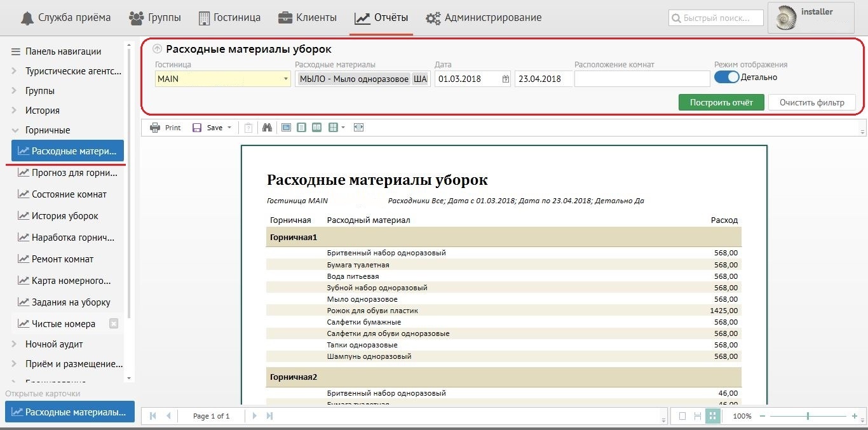Open the Администрирование menu
The height and width of the screenshot is (430, 868).
[x=485, y=18]
